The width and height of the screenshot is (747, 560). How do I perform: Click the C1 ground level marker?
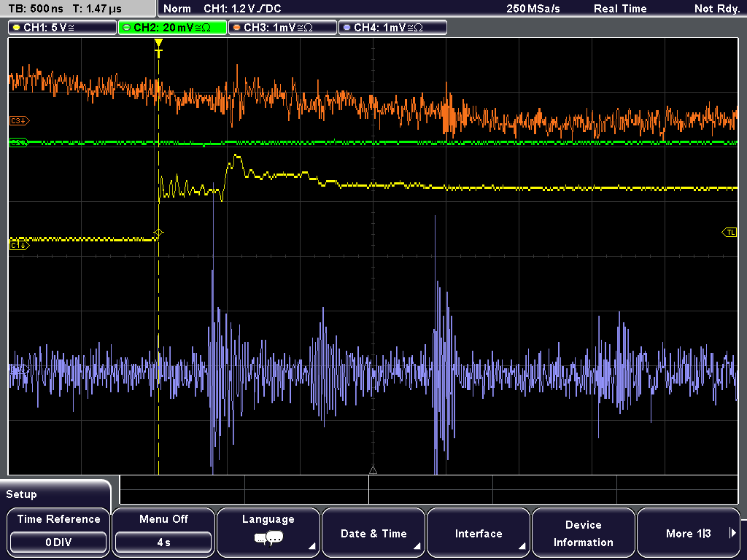[19, 245]
